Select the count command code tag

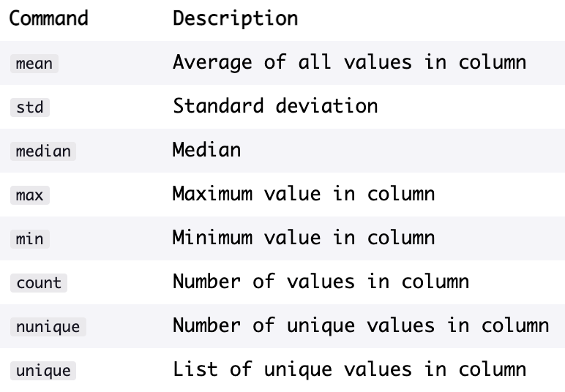tap(39, 283)
